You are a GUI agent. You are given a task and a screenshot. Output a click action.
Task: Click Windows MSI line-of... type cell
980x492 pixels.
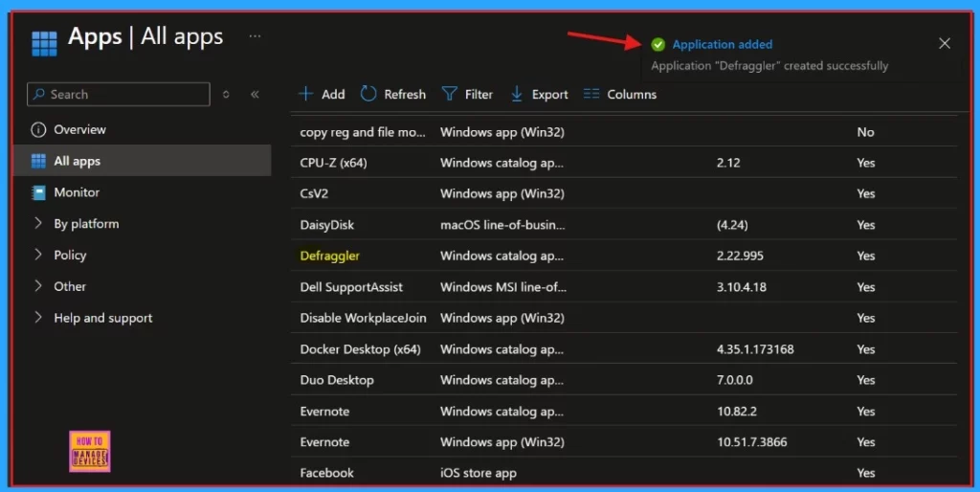(x=503, y=287)
